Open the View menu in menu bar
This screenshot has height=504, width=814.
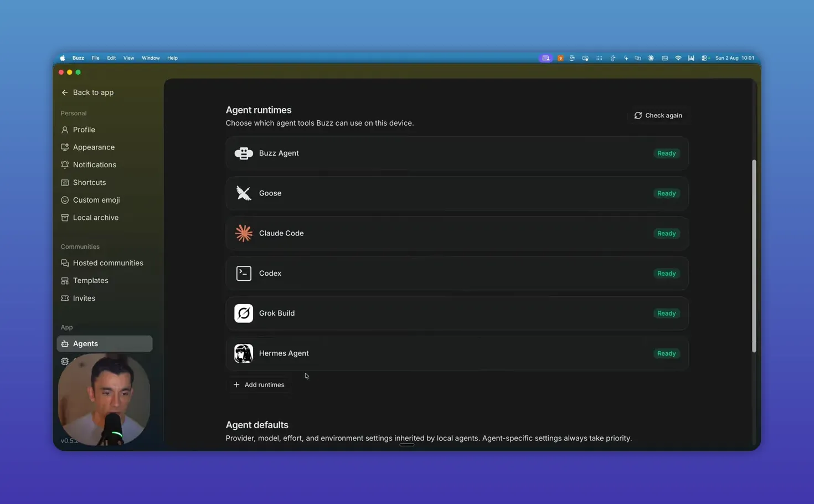128,58
